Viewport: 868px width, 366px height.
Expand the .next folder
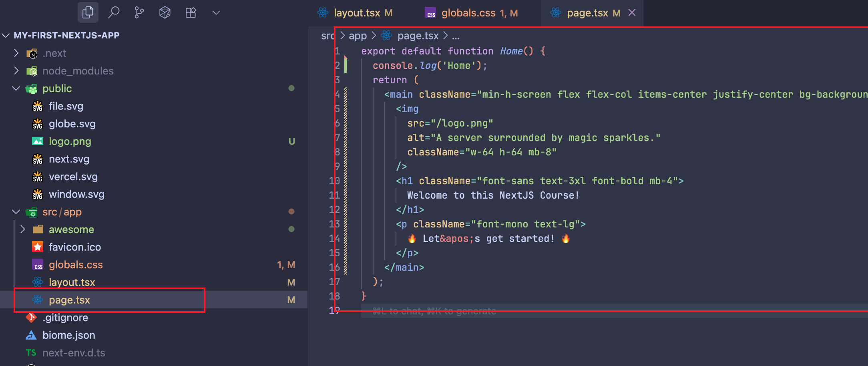tap(16, 53)
